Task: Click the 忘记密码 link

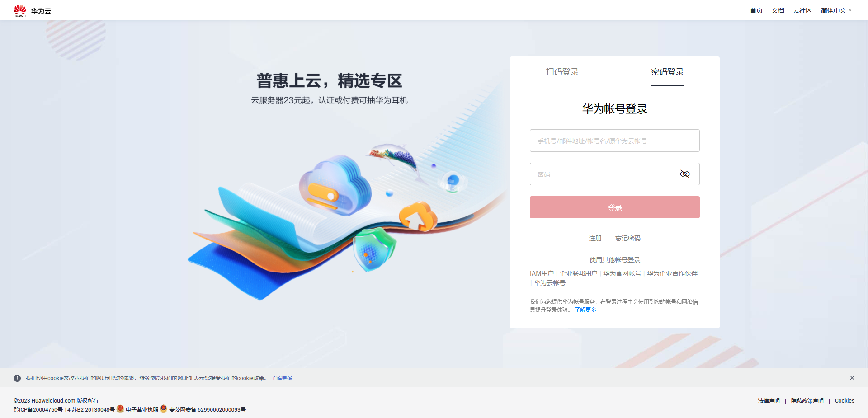Action: 628,238
